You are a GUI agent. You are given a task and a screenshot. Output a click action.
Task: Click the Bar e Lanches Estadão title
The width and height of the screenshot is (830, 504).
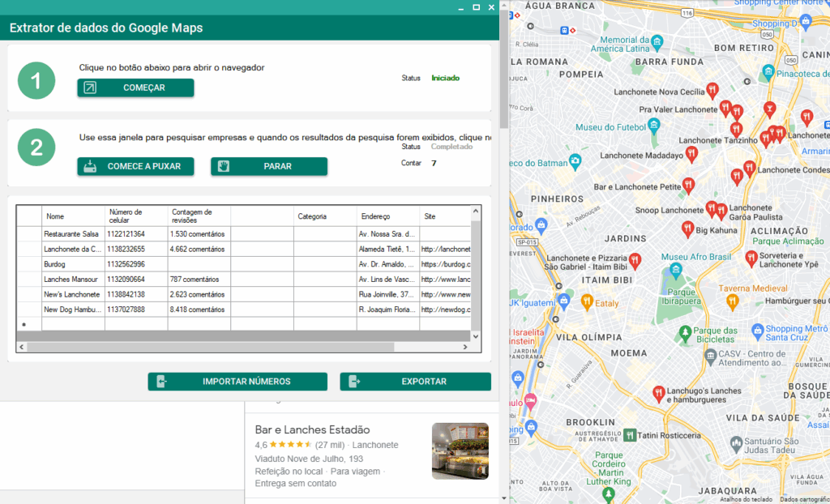pos(312,429)
